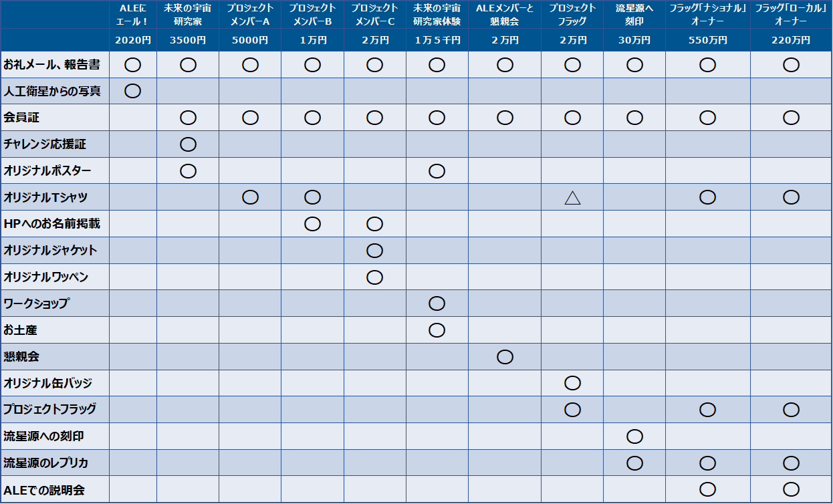The height and width of the screenshot is (504, 833).
Task: Select the ALEにエール! column header
Action: [132, 15]
